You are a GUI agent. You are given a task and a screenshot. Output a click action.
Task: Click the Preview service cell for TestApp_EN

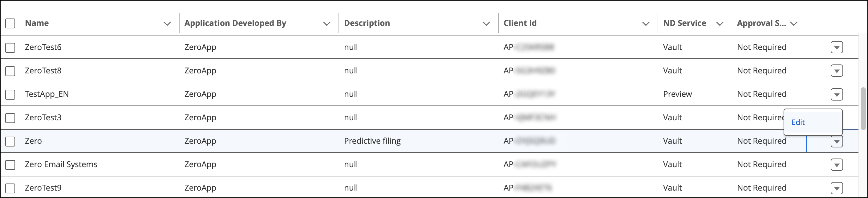click(677, 94)
